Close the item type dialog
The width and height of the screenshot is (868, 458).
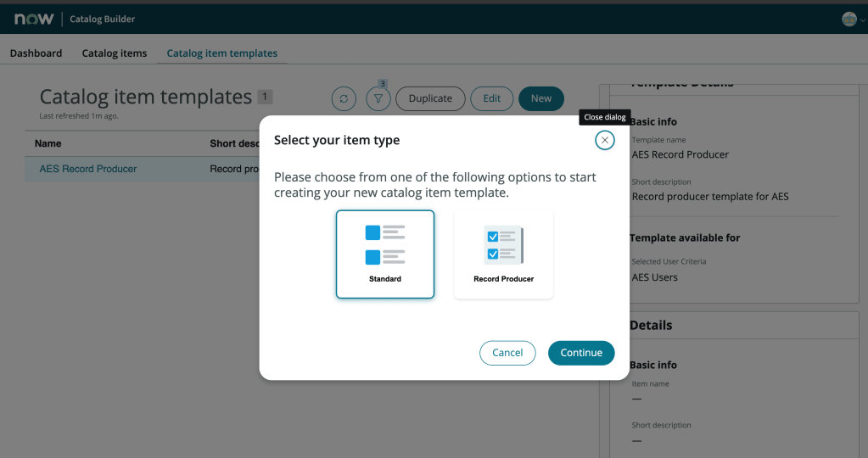click(604, 140)
